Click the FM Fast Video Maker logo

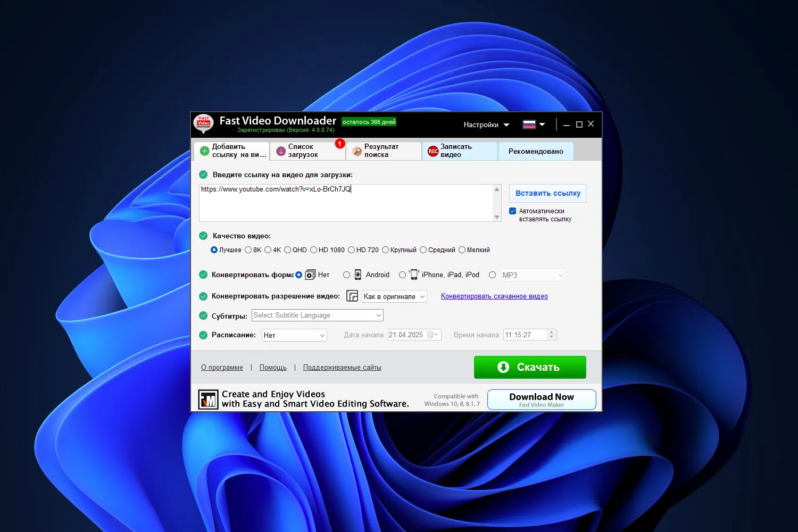click(x=208, y=400)
